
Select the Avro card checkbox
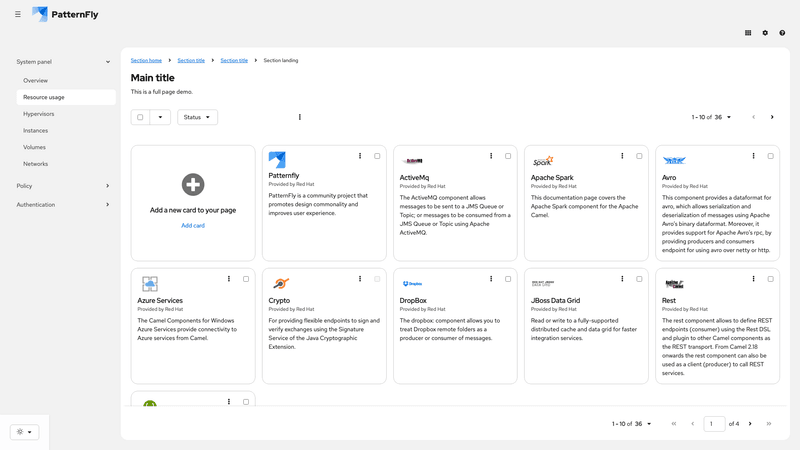coord(770,156)
